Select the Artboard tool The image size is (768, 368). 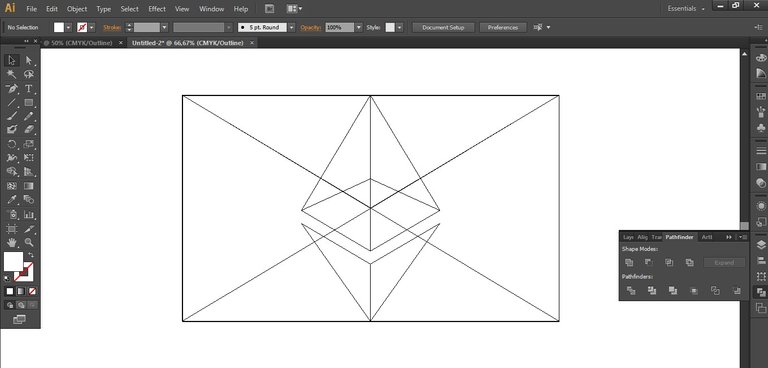coord(12,229)
